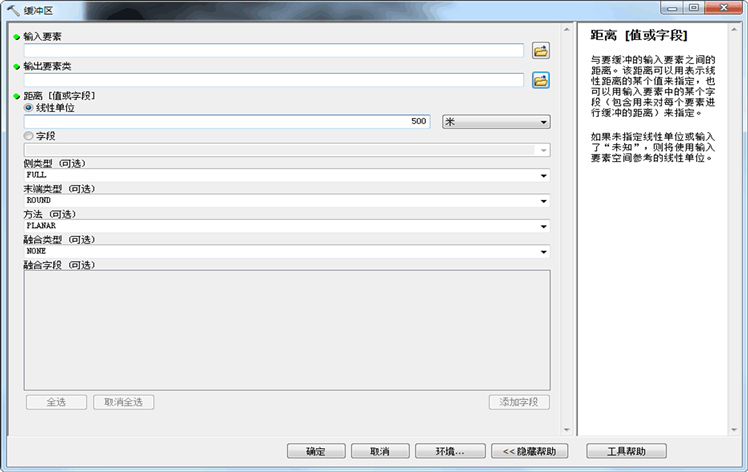
Task: Open the 环境... settings button
Action: pyautogui.click(x=450, y=451)
